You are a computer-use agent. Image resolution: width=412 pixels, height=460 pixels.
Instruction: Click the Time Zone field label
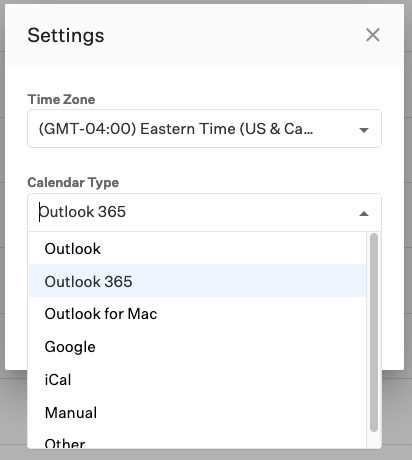click(x=61, y=99)
